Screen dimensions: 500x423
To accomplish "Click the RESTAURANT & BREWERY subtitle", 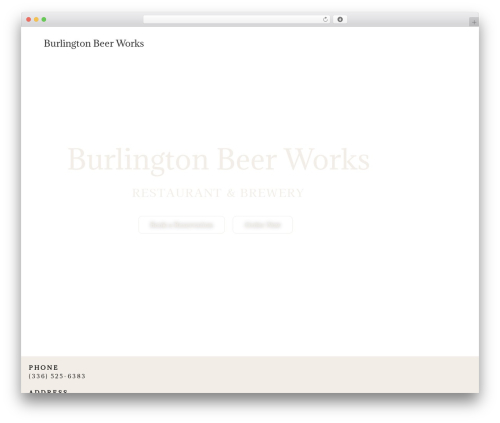I will tap(218, 193).
